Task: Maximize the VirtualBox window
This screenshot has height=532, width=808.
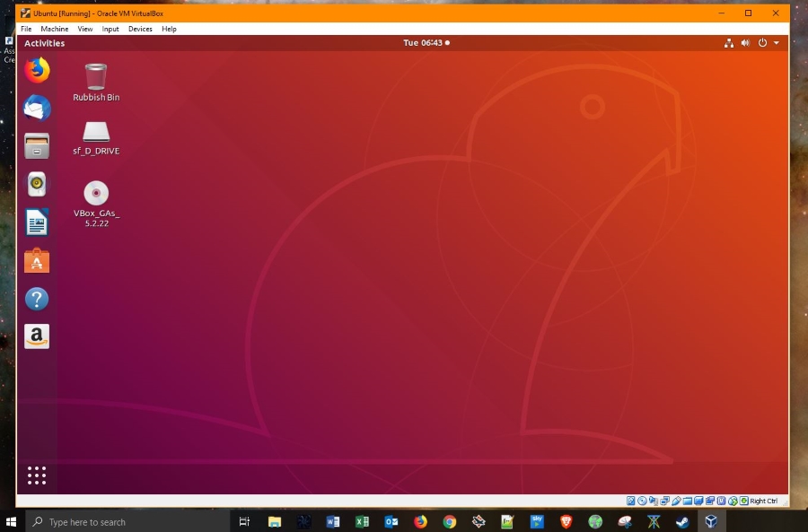Action: coord(748,13)
